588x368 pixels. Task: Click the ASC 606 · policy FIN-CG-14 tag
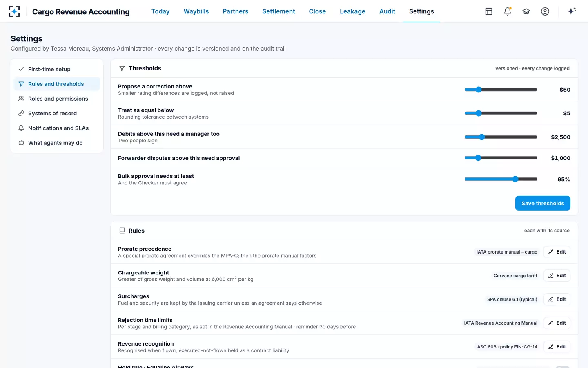pyautogui.click(x=507, y=347)
